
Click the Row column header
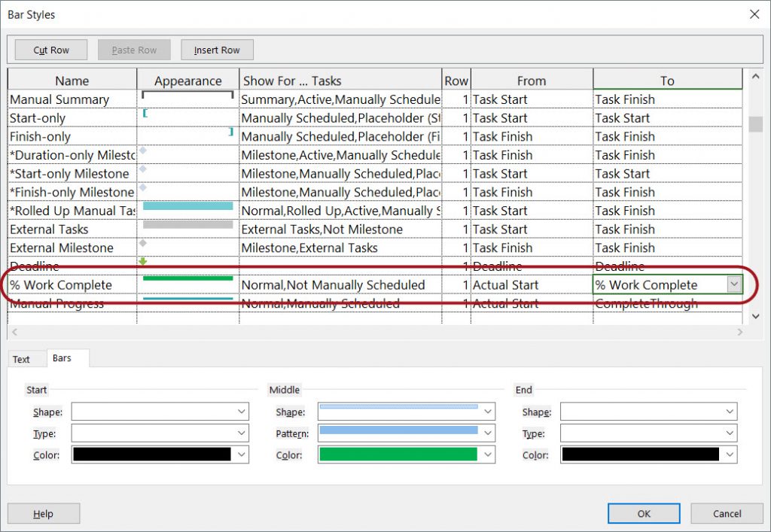point(456,80)
